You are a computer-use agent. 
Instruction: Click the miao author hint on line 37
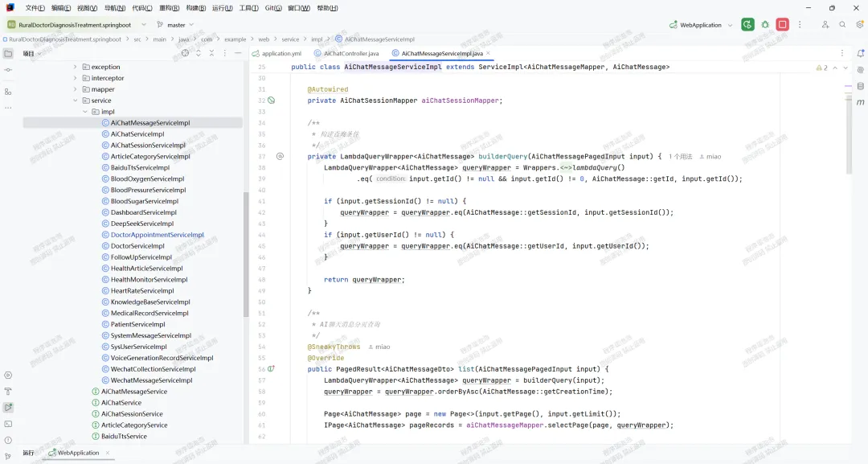point(710,157)
